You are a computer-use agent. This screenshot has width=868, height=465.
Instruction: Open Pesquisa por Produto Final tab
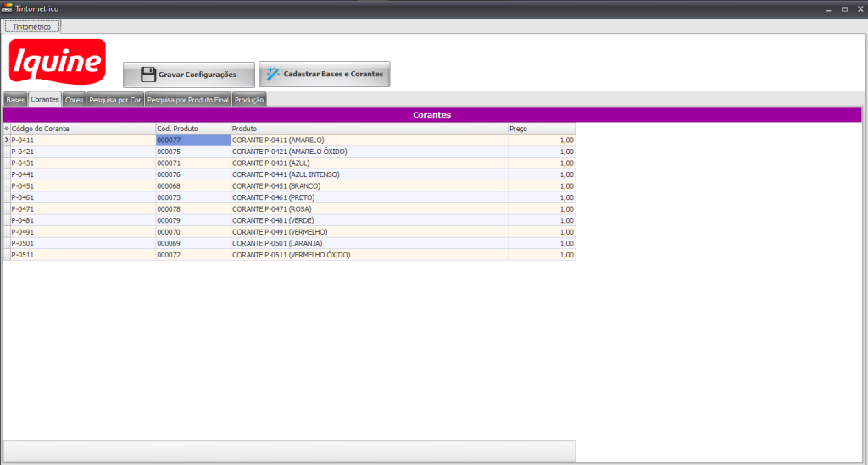coord(187,100)
